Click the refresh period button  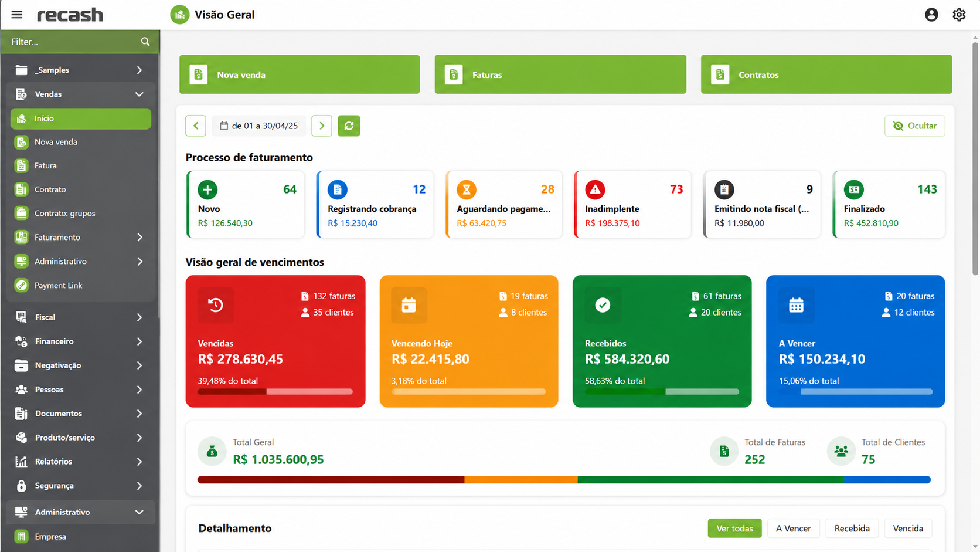349,126
